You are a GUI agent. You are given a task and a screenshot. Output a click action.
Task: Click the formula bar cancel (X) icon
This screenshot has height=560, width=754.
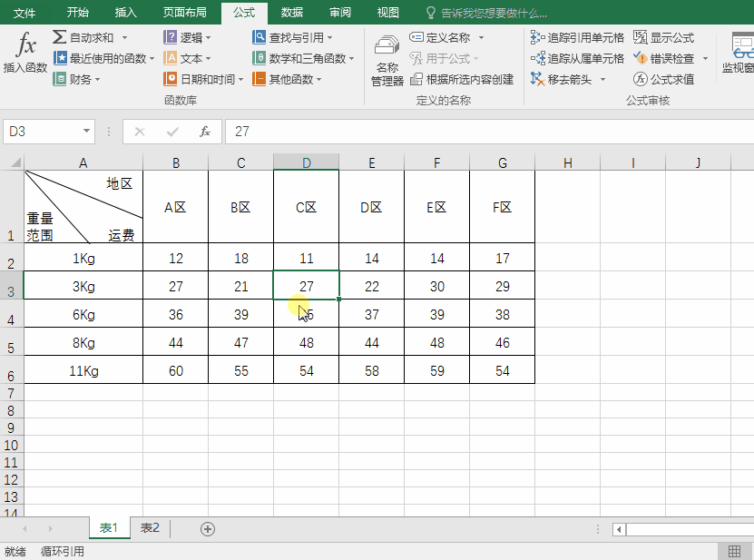[140, 132]
